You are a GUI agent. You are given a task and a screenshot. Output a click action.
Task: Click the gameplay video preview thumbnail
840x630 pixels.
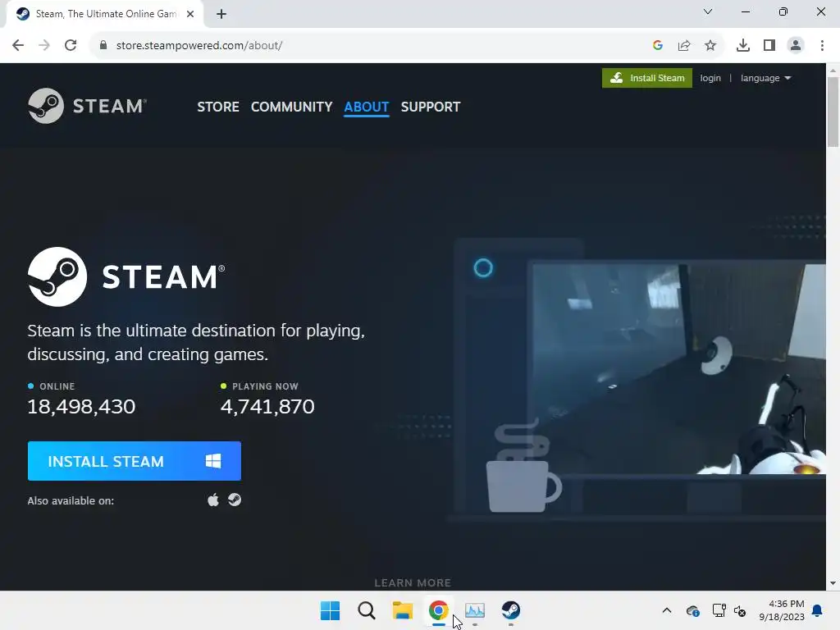click(x=678, y=368)
